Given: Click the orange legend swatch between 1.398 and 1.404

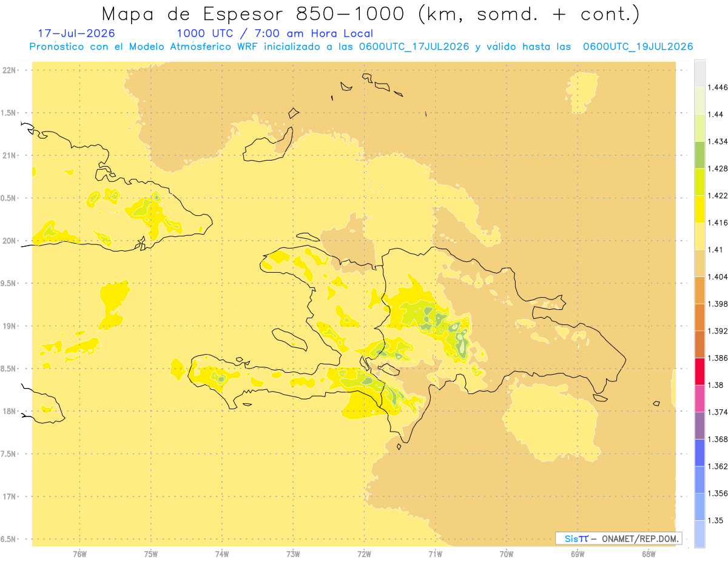Looking at the screenshot, I should (x=699, y=290).
